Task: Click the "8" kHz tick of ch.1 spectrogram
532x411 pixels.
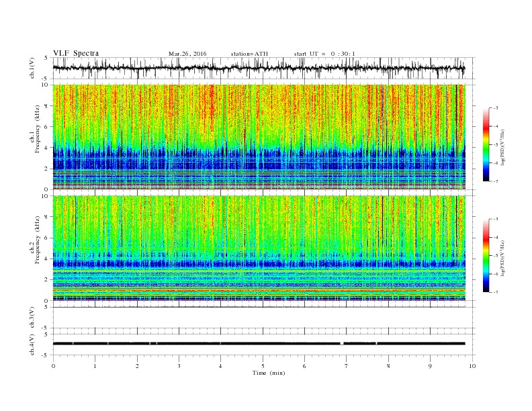Action: [x=47, y=106]
